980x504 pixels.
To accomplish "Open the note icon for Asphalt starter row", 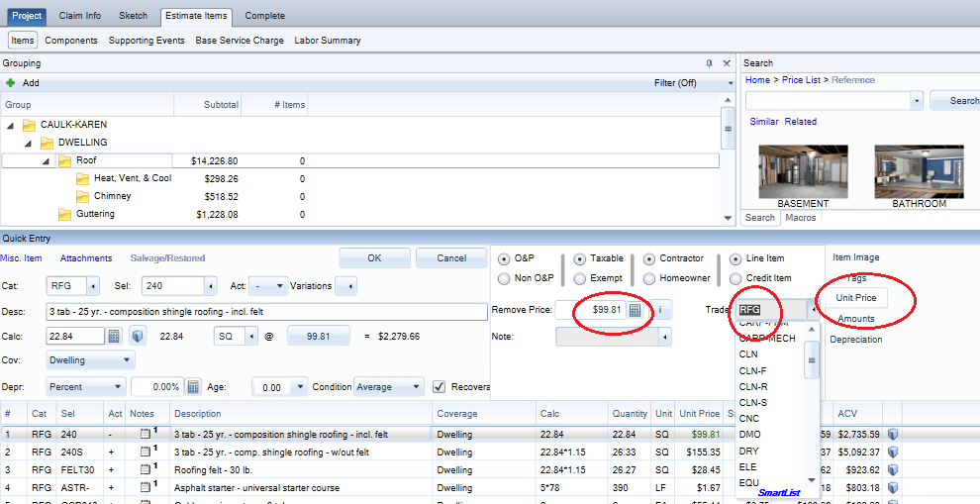I will [145, 487].
